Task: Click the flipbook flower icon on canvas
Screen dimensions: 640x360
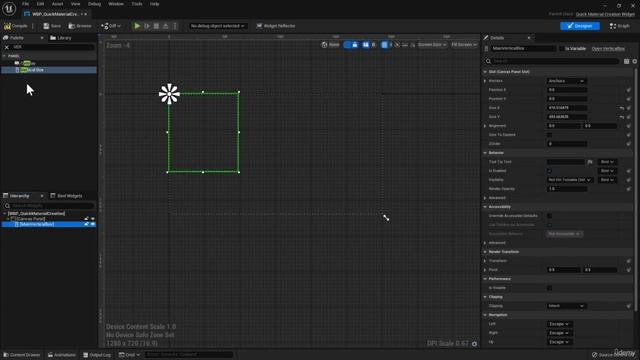Action: 169,94
